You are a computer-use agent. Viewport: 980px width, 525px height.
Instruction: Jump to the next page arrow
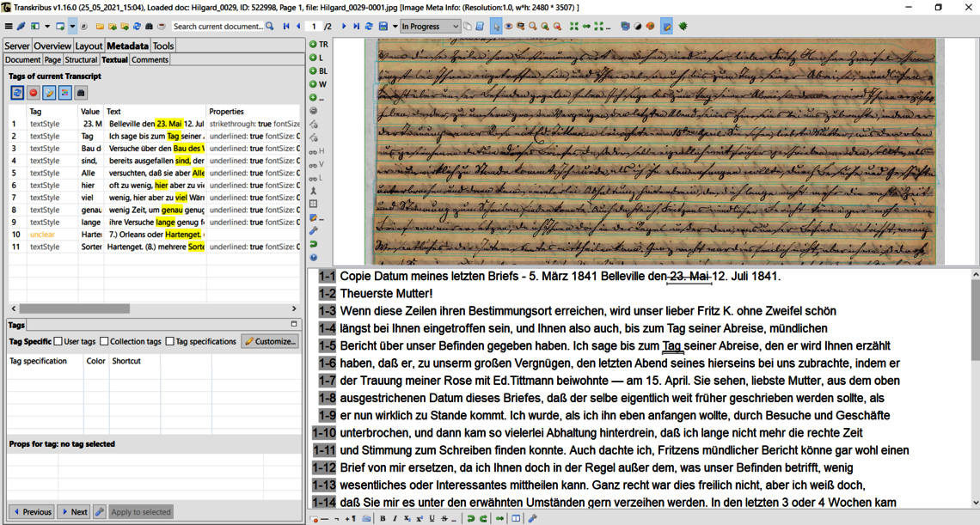pos(344,27)
